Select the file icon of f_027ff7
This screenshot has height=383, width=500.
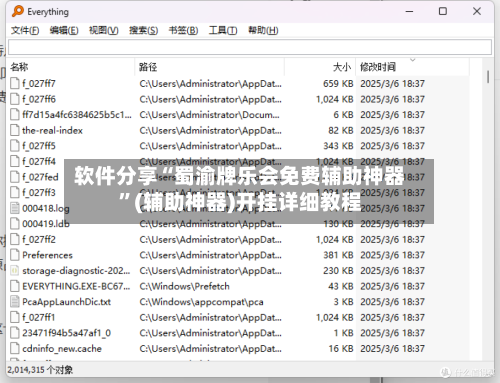pyautogui.click(x=15, y=83)
